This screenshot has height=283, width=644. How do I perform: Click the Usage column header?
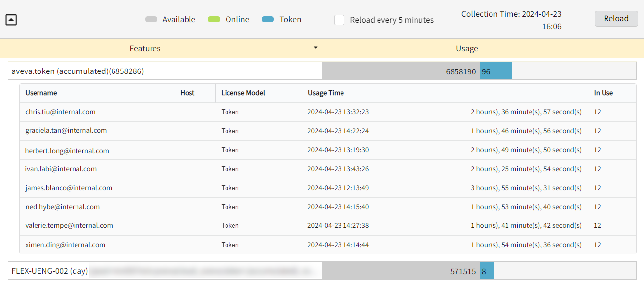(x=466, y=48)
